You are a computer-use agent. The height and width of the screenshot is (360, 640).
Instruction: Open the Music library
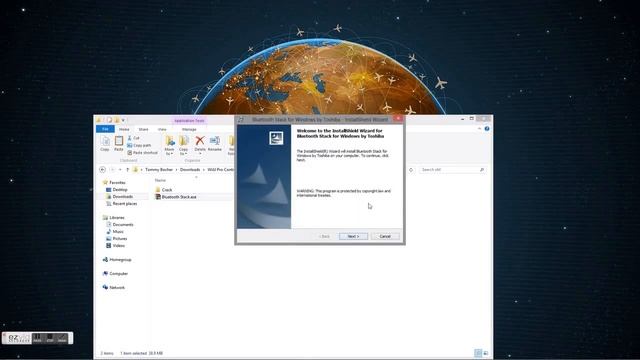[115, 231]
